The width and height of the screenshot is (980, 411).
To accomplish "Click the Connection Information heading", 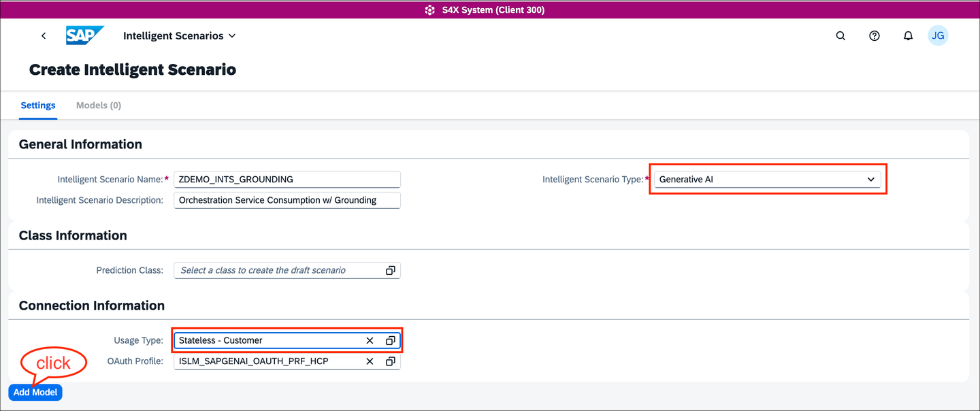I will point(92,306).
